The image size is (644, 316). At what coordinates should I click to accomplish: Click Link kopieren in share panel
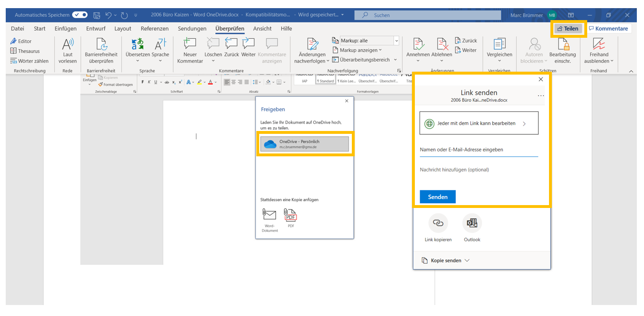pos(438,229)
